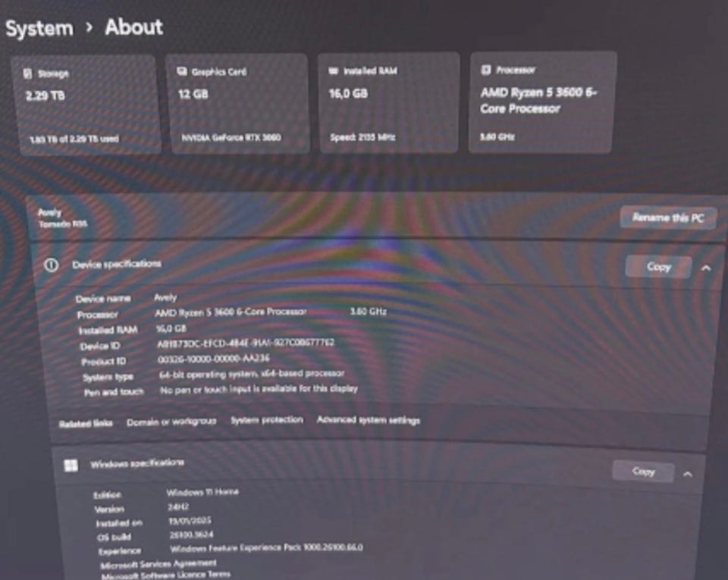Select the OS build number value

(x=191, y=535)
